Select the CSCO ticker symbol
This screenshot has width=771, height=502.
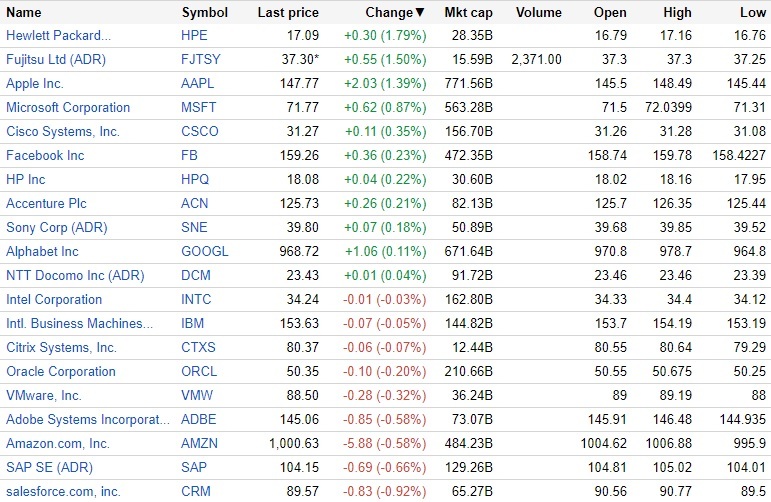201,132
